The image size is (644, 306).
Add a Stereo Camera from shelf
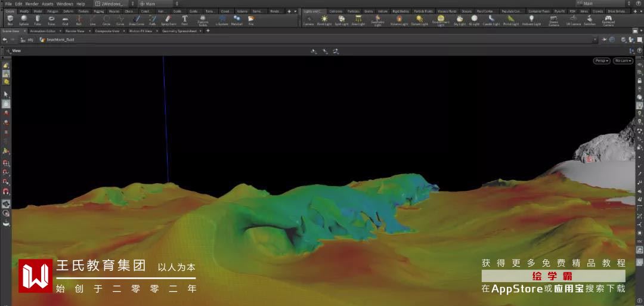[x=553, y=21]
